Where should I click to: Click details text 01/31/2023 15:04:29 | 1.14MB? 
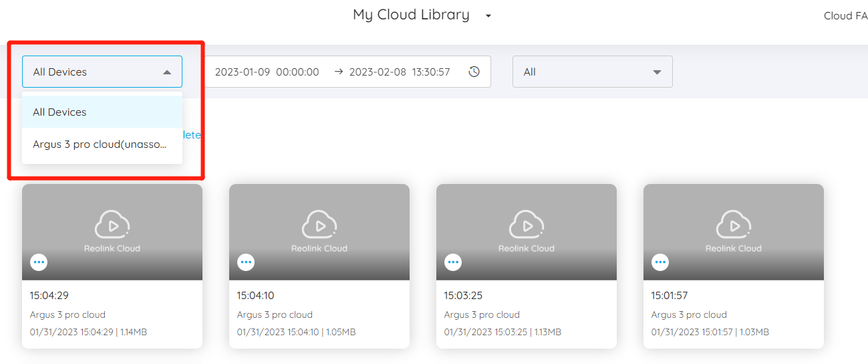(x=88, y=332)
